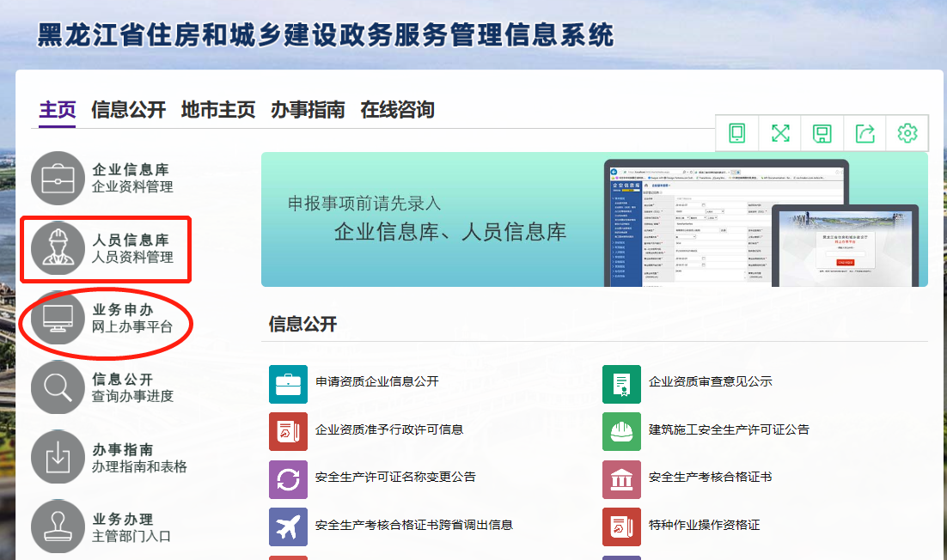Click the save disk icon in toolbar
947x560 pixels.
(x=822, y=133)
